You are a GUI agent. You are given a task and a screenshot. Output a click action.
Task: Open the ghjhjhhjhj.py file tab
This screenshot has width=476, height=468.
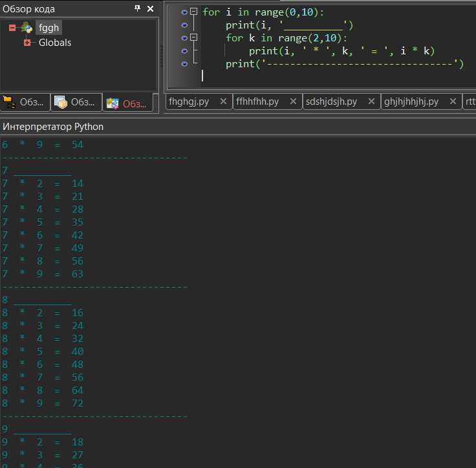coord(411,101)
